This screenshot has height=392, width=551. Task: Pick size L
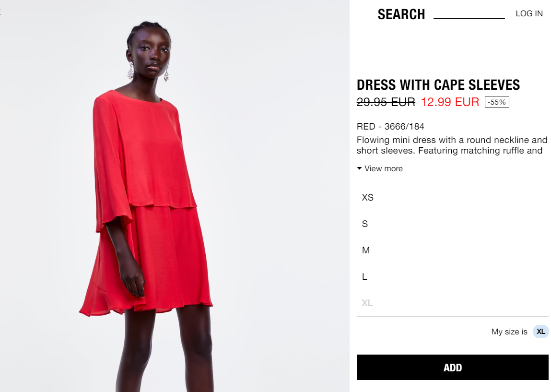pos(453,277)
